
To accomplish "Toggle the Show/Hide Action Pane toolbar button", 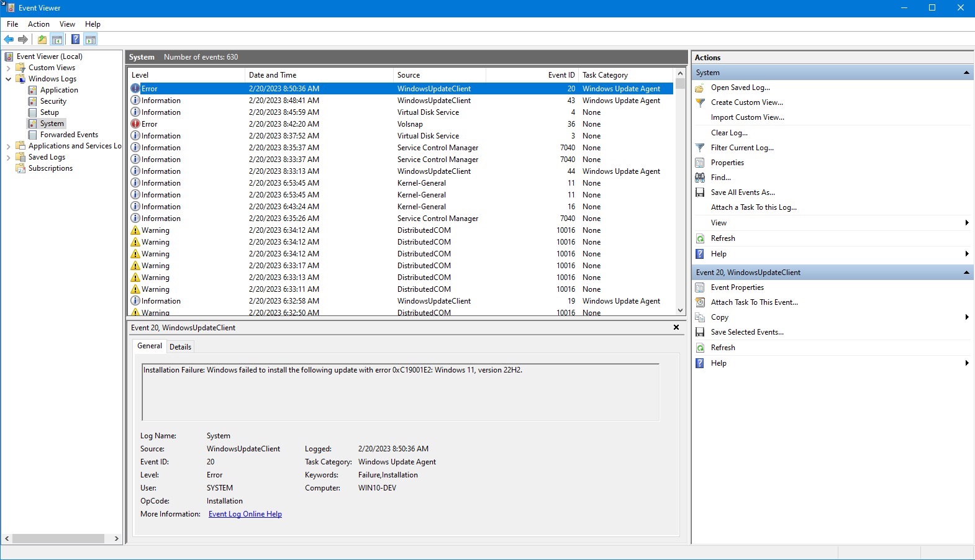I will click(x=91, y=40).
